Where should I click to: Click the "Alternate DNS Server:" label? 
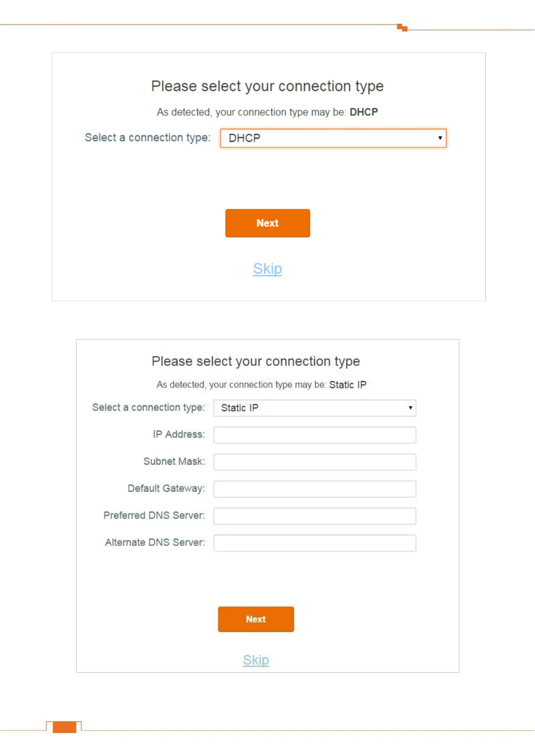(155, 542)
